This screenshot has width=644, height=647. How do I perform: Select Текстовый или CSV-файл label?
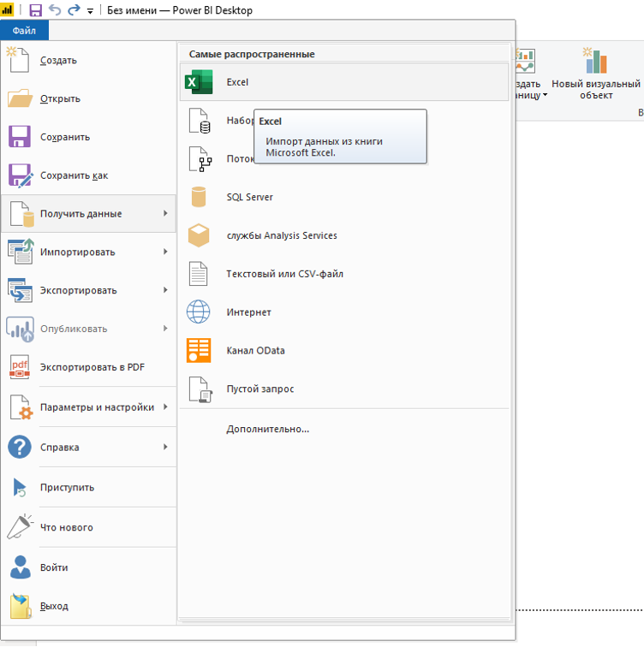point(285,274)
